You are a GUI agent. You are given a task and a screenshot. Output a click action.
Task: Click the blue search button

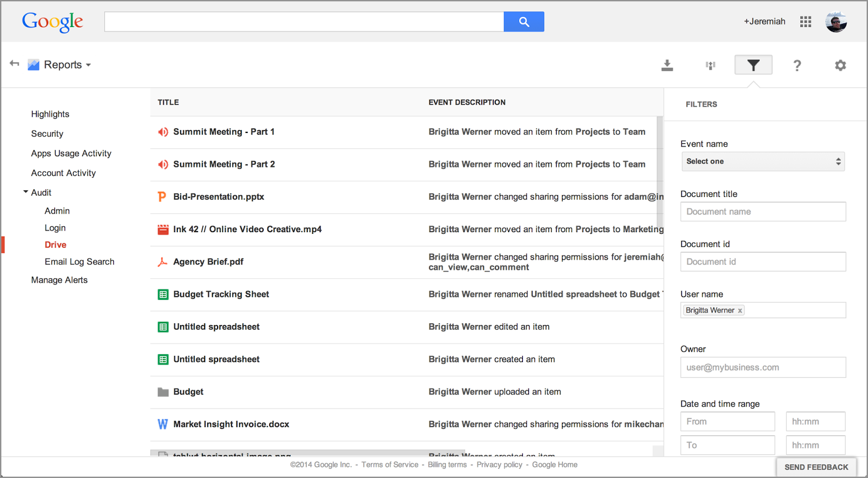click(x=524, y=22)
